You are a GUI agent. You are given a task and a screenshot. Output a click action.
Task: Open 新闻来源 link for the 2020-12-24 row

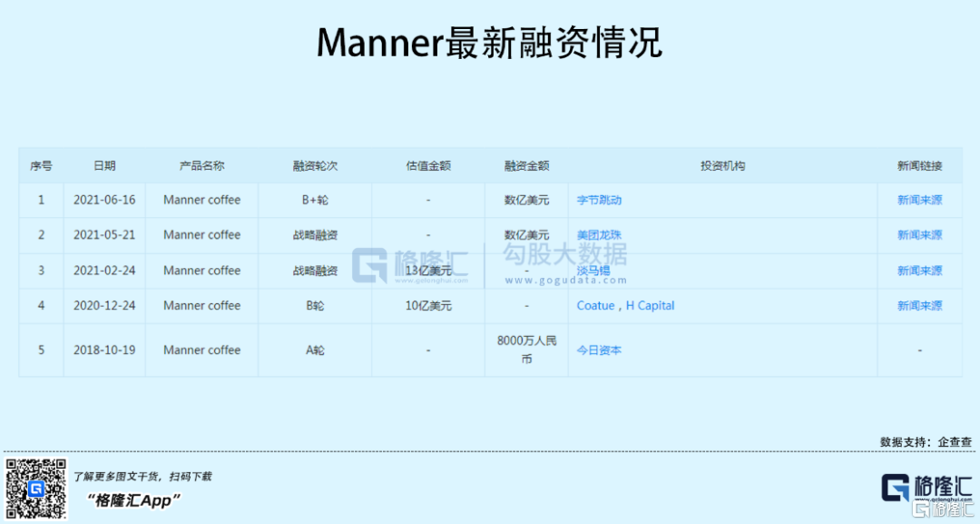point(919,306)
